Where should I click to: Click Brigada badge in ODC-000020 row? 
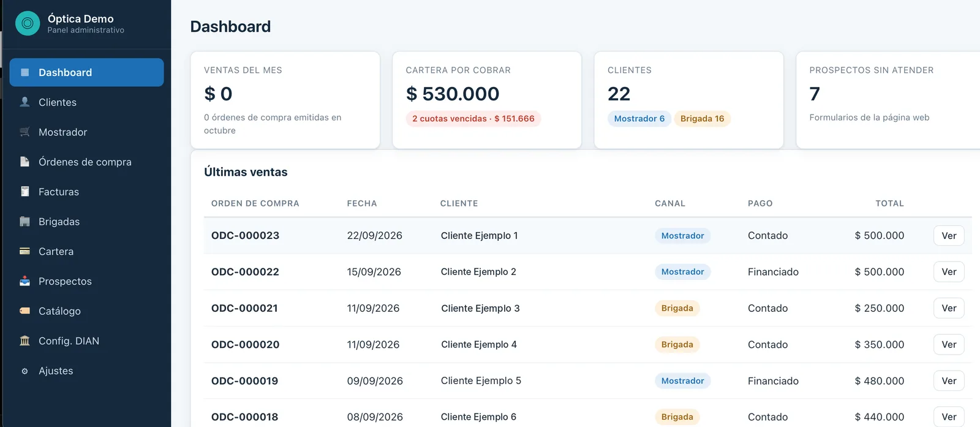(x=677, y=344)
